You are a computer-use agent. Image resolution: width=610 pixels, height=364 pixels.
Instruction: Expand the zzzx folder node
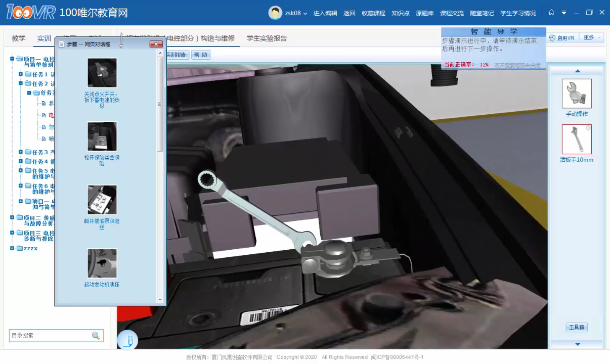tap(12, 248)
